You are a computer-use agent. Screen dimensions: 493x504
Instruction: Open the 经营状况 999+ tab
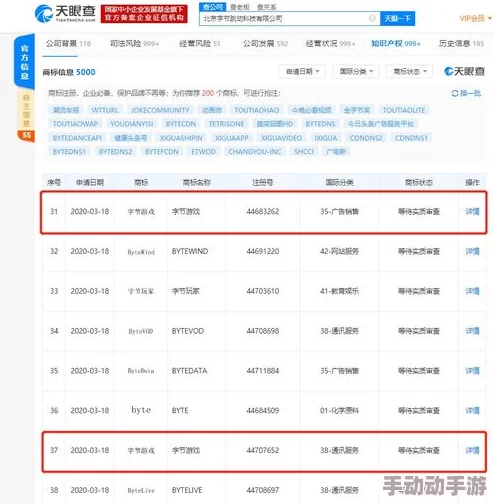(x=330, y=43)
